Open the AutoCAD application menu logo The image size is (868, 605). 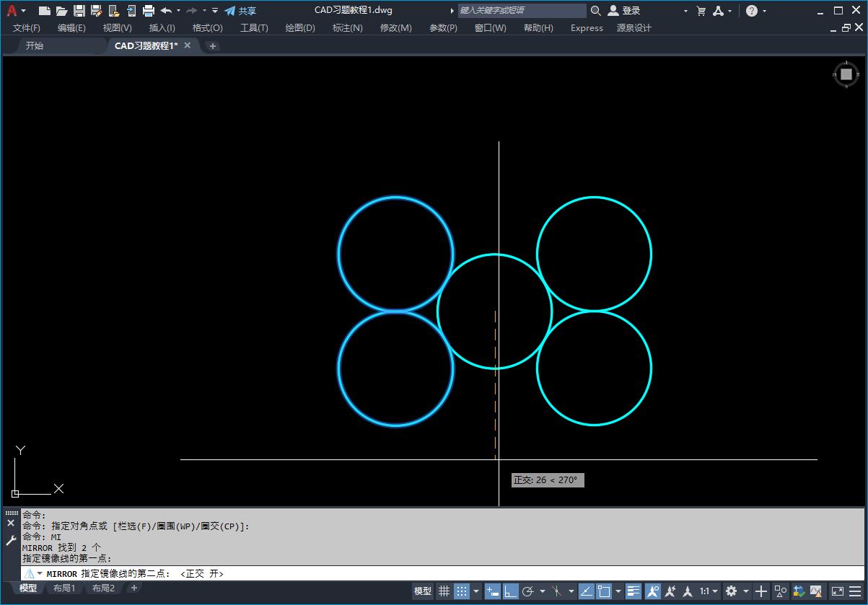tap(12, 11)
